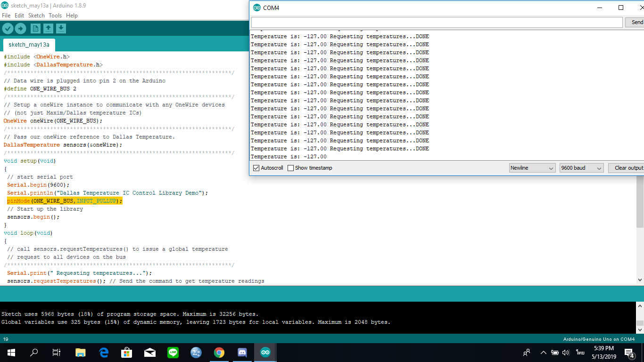This screenshot has width=644, height=362.
Task: Click the Thai language indicator
Action: tap(580, 352)
